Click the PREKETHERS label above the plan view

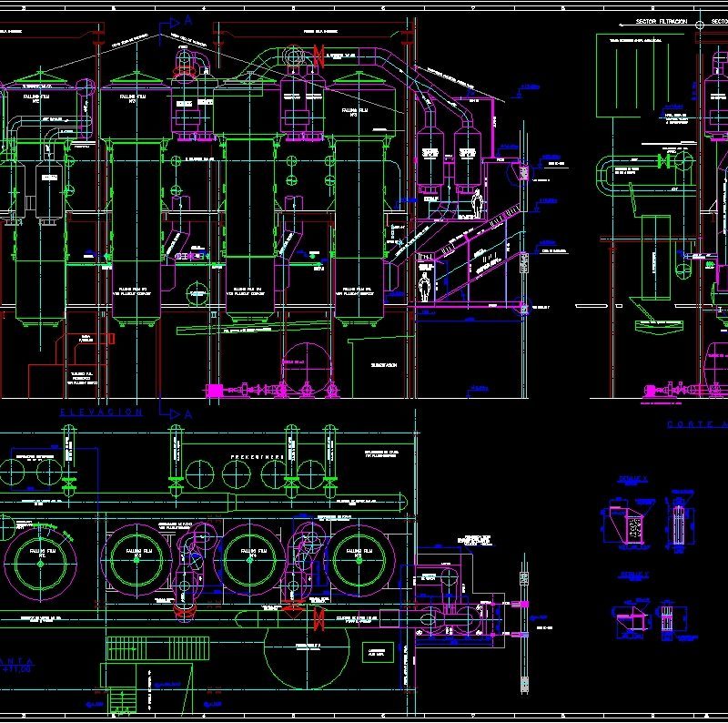(256, 455)
